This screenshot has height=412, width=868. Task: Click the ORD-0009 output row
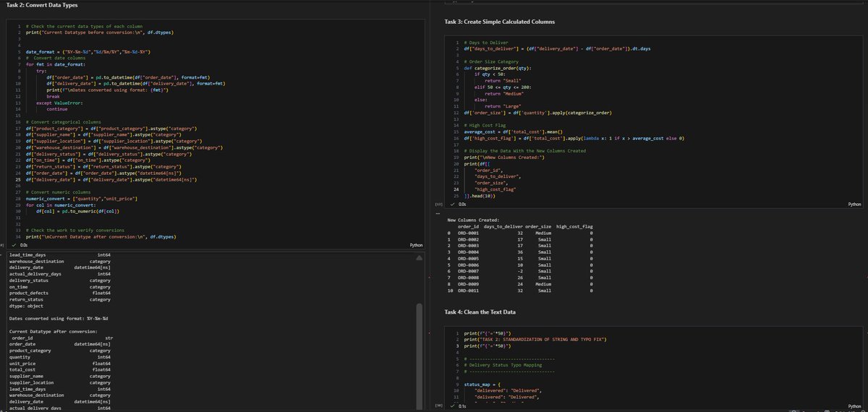521,284
